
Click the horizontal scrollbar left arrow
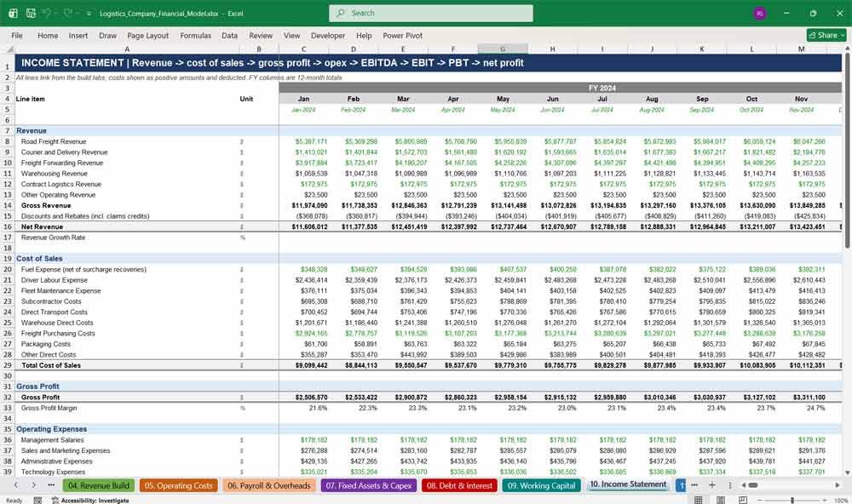point(743,485)
